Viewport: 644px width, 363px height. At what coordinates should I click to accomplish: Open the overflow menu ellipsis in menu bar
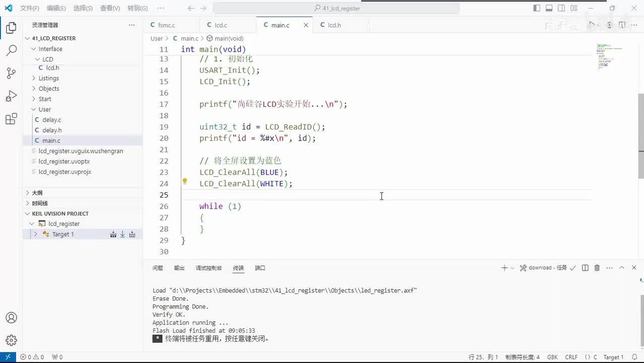[x=161, y=8]
